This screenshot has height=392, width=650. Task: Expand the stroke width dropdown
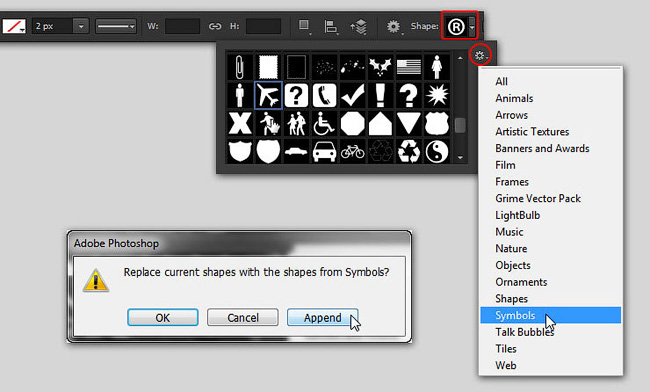pyautogui.click(x=81, y=27)
